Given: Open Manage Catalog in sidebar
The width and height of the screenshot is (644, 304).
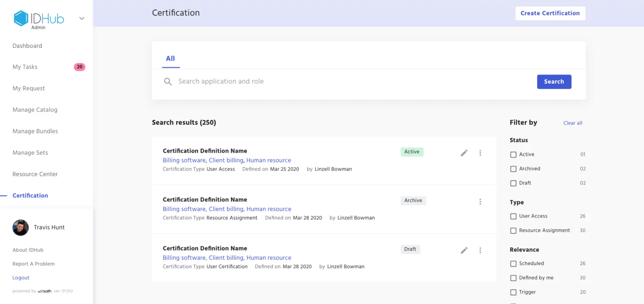Looking at the screenshot, I should [35, 110].
